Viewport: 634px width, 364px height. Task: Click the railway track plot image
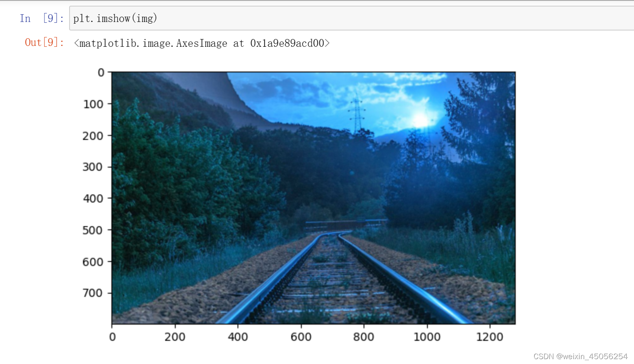coord(314,198)
